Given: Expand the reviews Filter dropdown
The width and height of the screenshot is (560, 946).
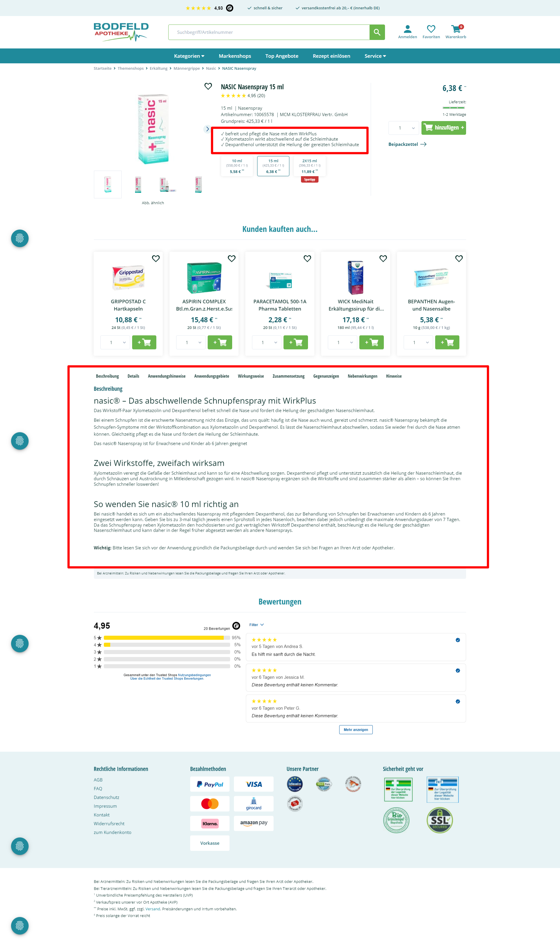Looking at the screenshot, I should (x=256, y=625).
